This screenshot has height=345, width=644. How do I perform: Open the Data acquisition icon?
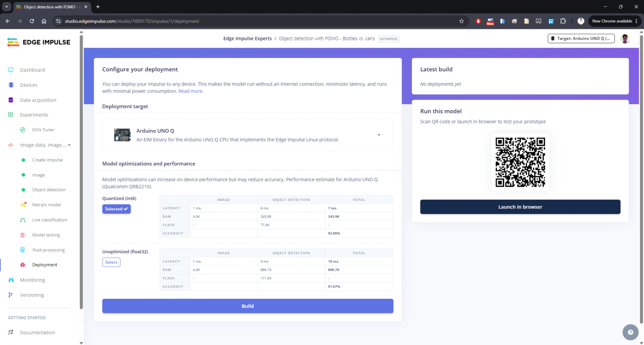[11, 100]
